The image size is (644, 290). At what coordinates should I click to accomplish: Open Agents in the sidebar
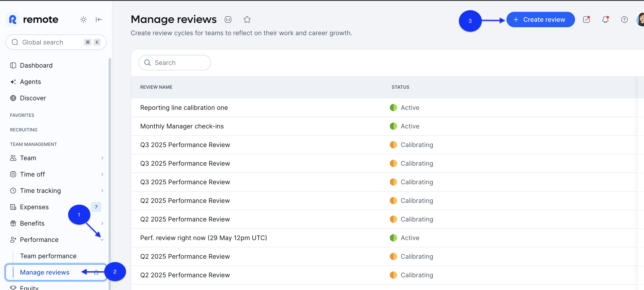30,82
